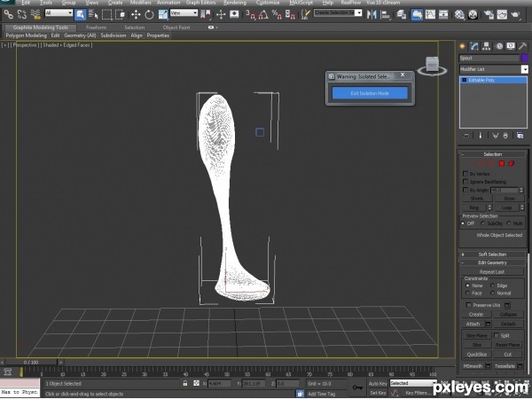Collapse the Edit Geometry rollout
The height and width of the screenshot is (399, 532).
[492, 262]
